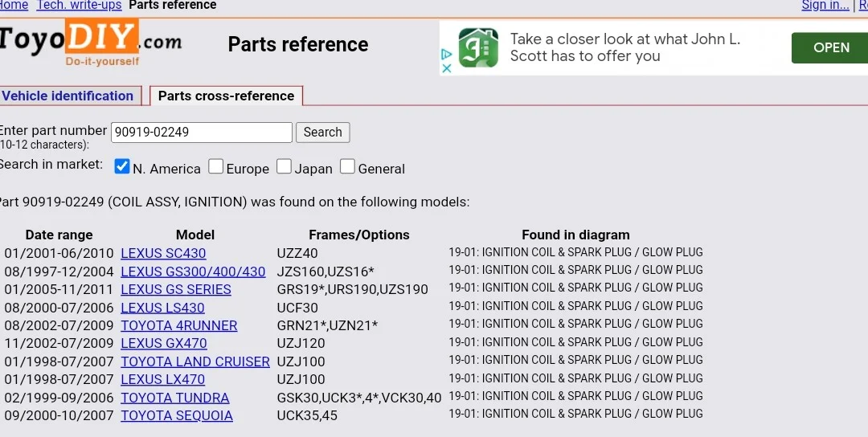The image size is (868, 437).
Task: Enable the Japan market checkbox
Action: point(284,166)
